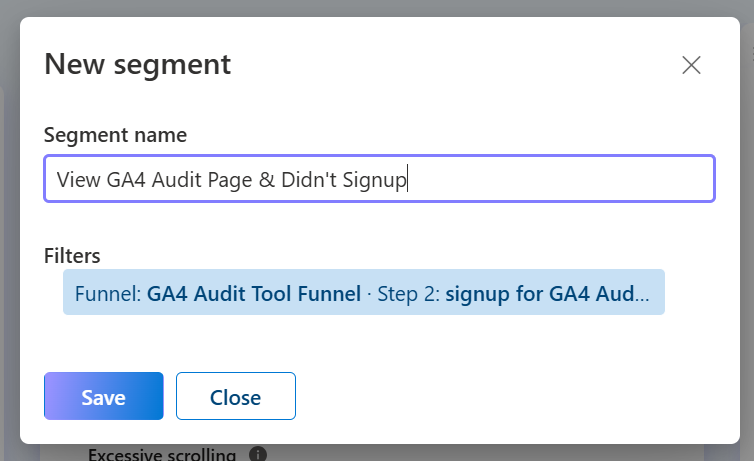Open Excessive scrolling info icon
Screen dimensions: 754x461
[x=258, y=454]
